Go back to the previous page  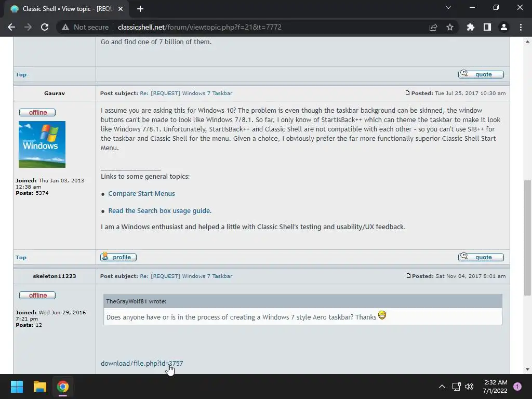(x=11, y=27)
